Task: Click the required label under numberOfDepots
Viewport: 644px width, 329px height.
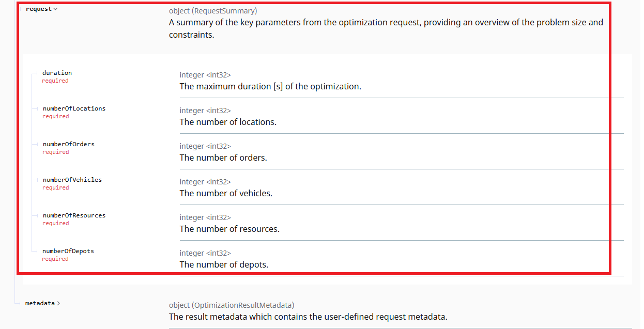Action: point(55,259)
